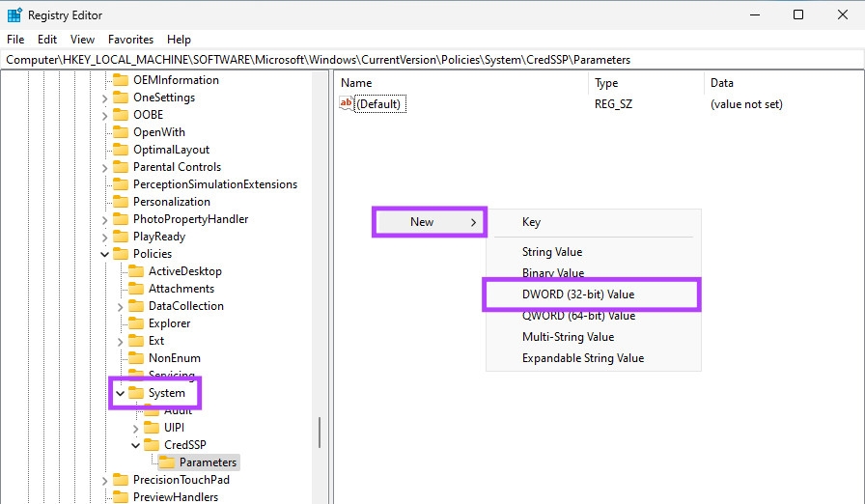Click the OneSettings folder icon

coord(121,98)
